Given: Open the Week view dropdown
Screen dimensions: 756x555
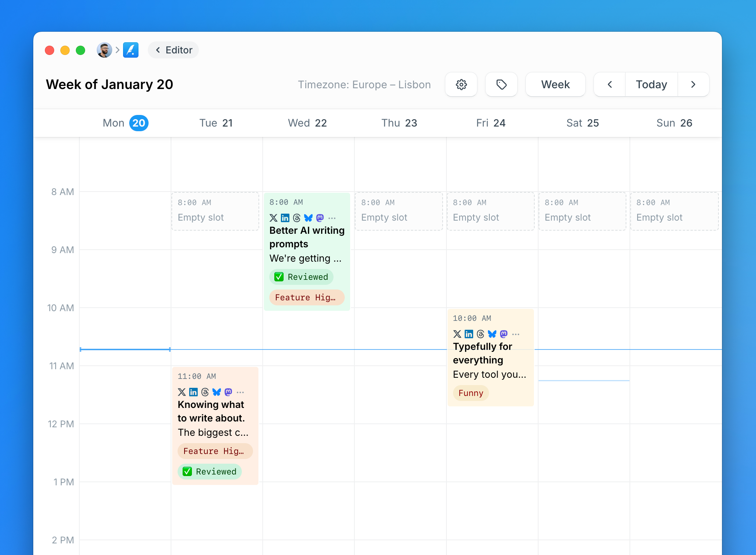Looking at the screenshot, I should [x=555, y=84].
